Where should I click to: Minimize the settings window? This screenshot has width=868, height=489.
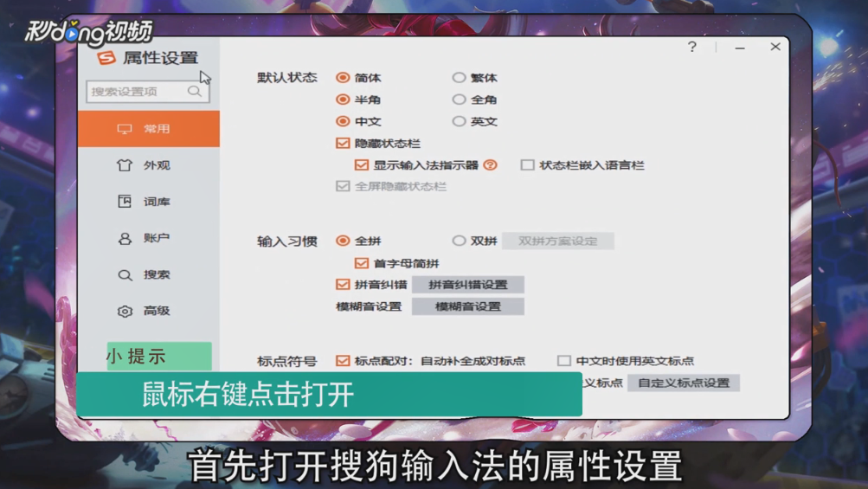[740, 48]
